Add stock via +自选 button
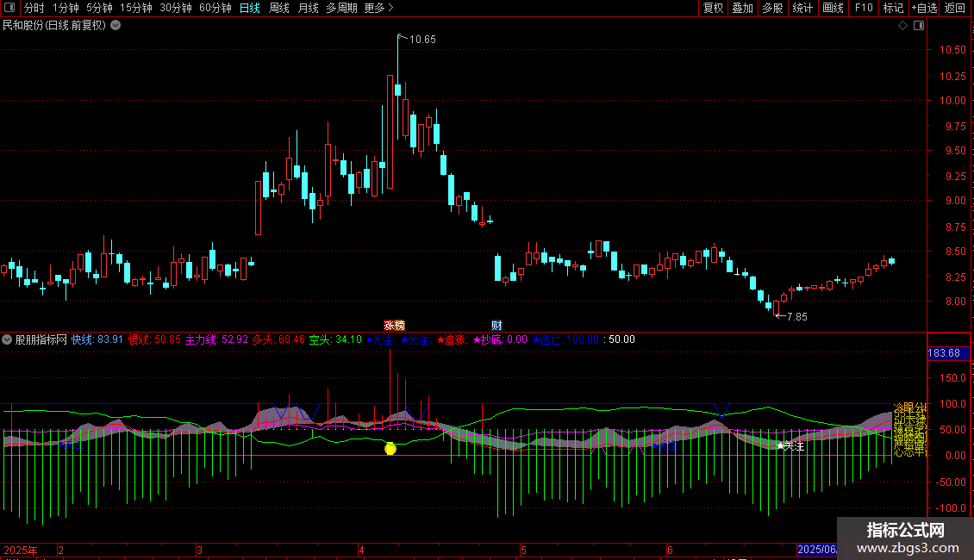Viewport: 974px width, 560px height. (x=924, y=8)
